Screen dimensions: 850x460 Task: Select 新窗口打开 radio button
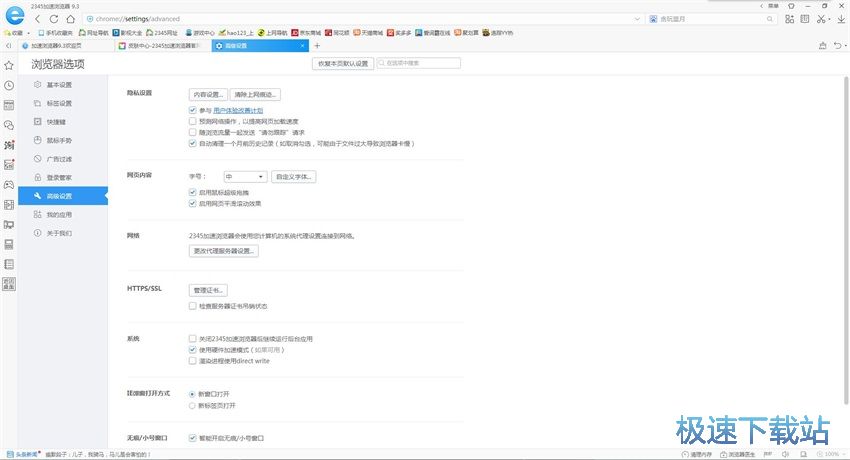(x=192, y=394)
